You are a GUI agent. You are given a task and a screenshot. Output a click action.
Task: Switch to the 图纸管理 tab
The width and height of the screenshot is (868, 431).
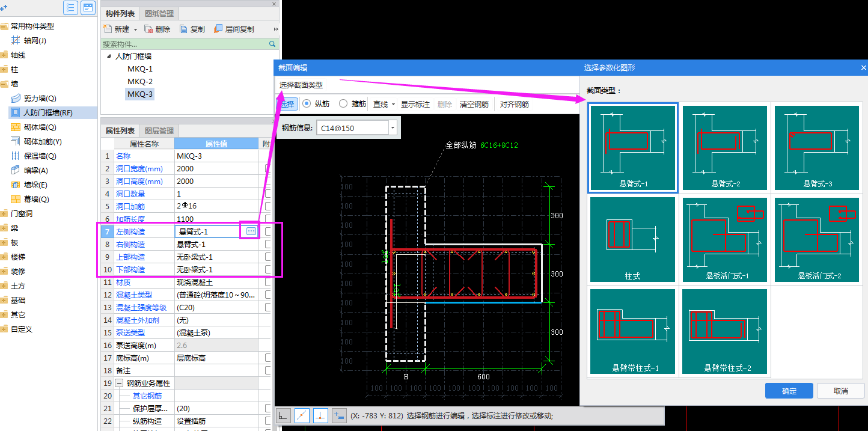coord(159,13)
